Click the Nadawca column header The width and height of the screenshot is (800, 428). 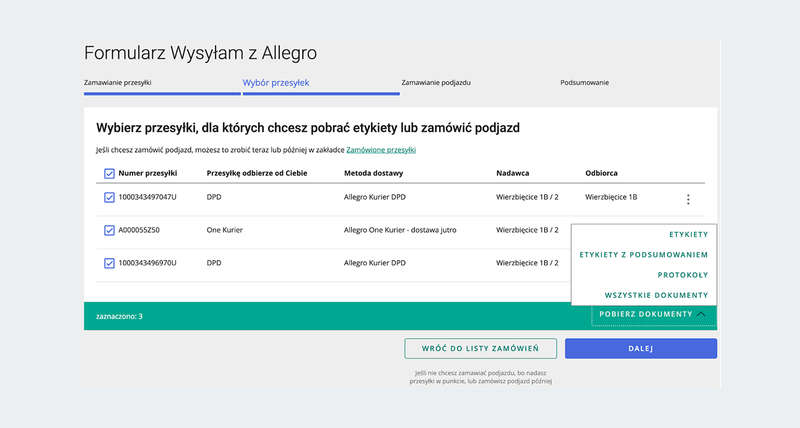(512, 173)
